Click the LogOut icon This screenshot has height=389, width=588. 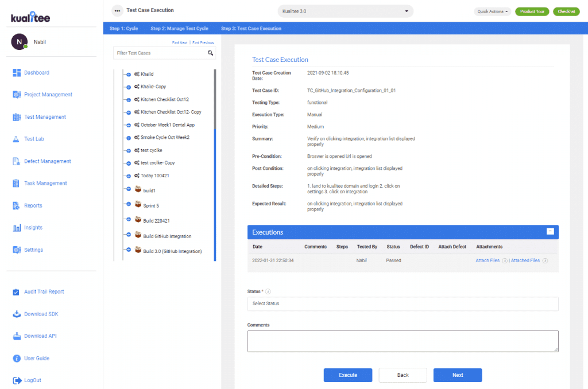coord(17,380)
